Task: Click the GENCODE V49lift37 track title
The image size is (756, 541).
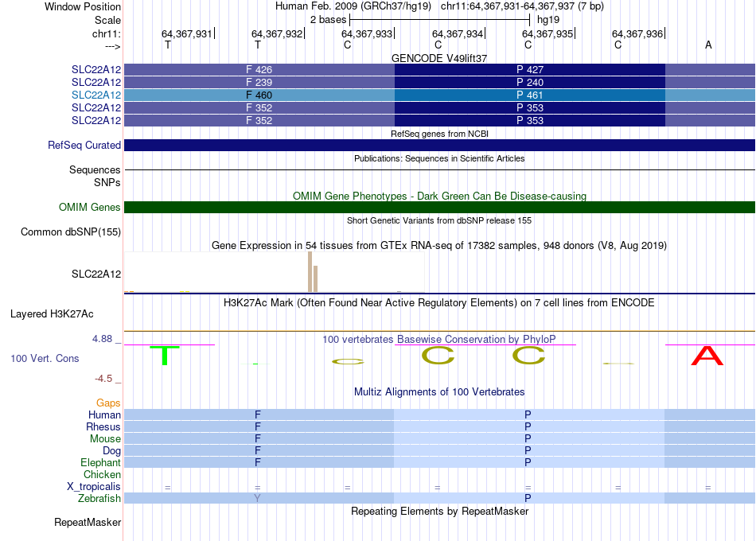Action: click(x=439, y=58)
